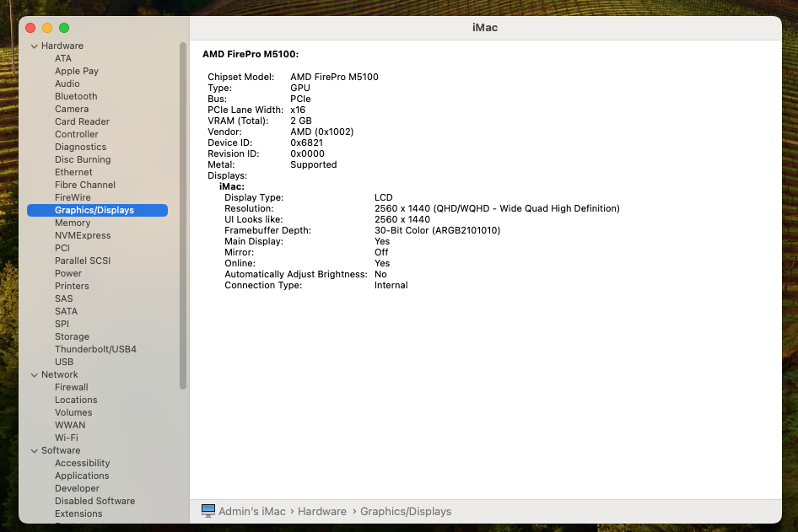Select the Software category heading
798x532 pixels.
[61, 450]
